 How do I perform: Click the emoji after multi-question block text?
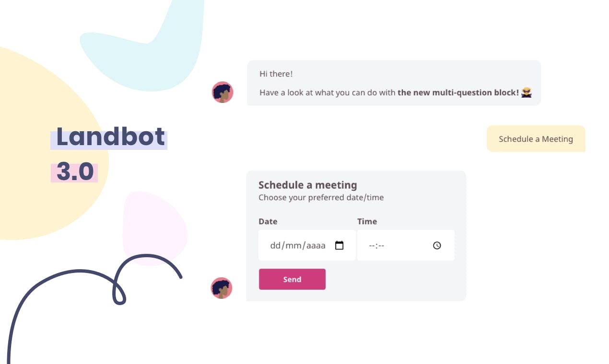pos(527,92)
